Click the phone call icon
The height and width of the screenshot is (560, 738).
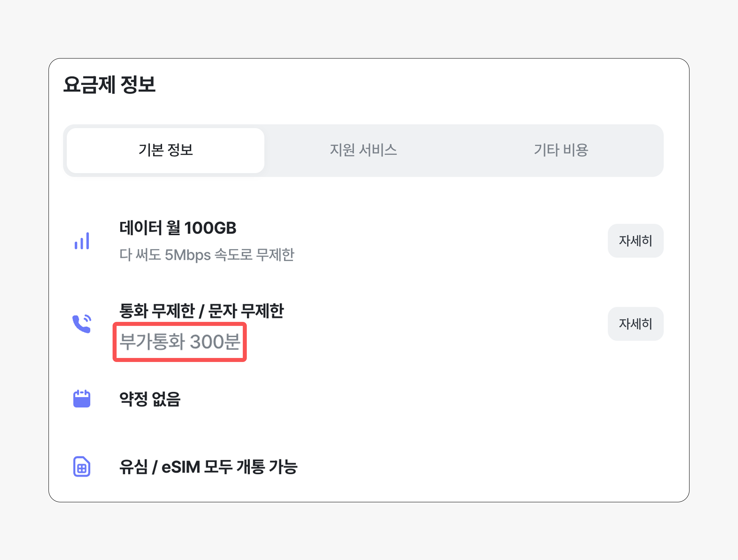(x=82, y=323)
